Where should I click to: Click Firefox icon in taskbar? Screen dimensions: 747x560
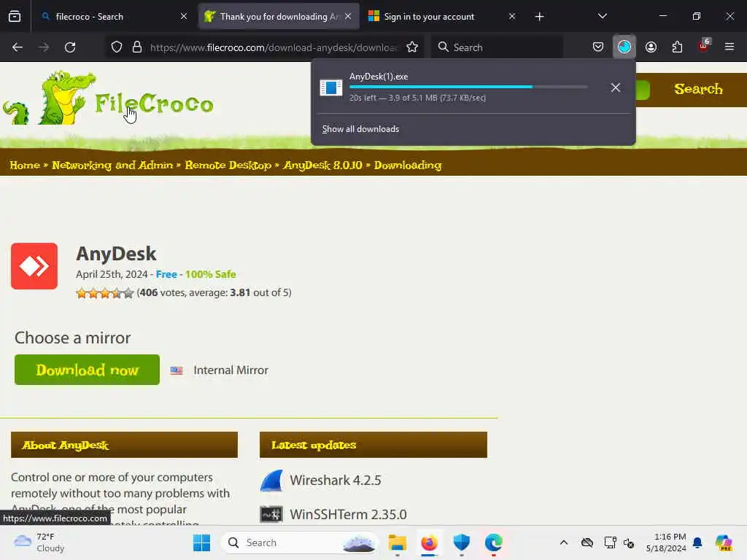(429, 542)
